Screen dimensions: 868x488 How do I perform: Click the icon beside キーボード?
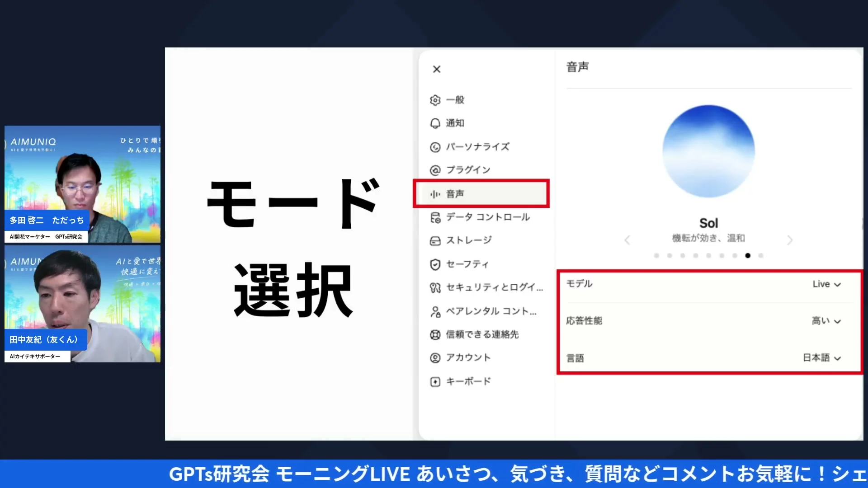[x=435, y=382]
